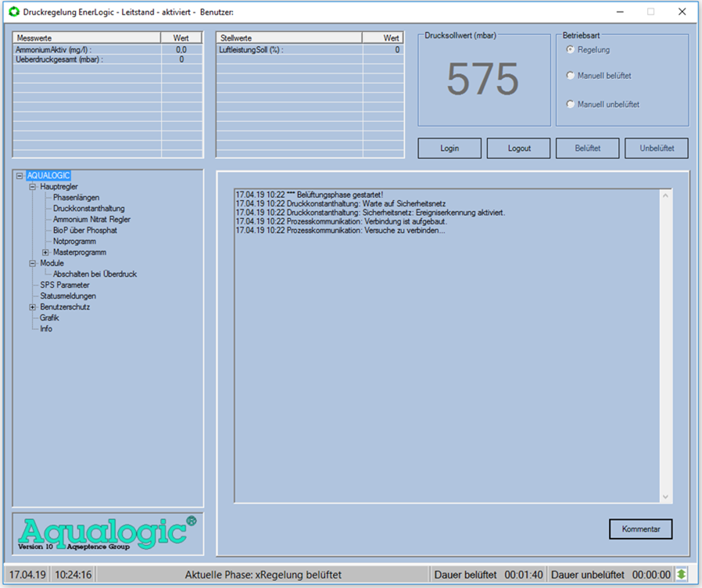This screenshot has height=588, width=702.
Task: Collapse the Hauptregler tree branch
Action: [x=33, y=187]
